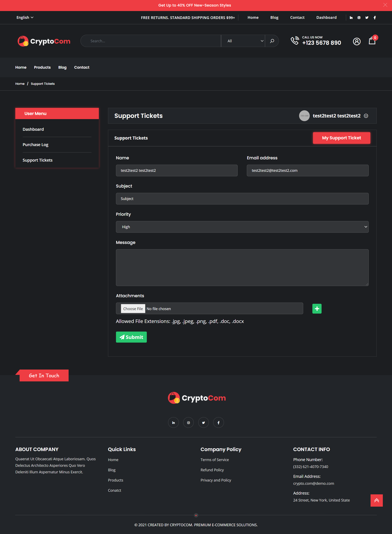Click the My Support Ticket button
This screenshot has height=534, width=392.
click(x=341, y=138)
